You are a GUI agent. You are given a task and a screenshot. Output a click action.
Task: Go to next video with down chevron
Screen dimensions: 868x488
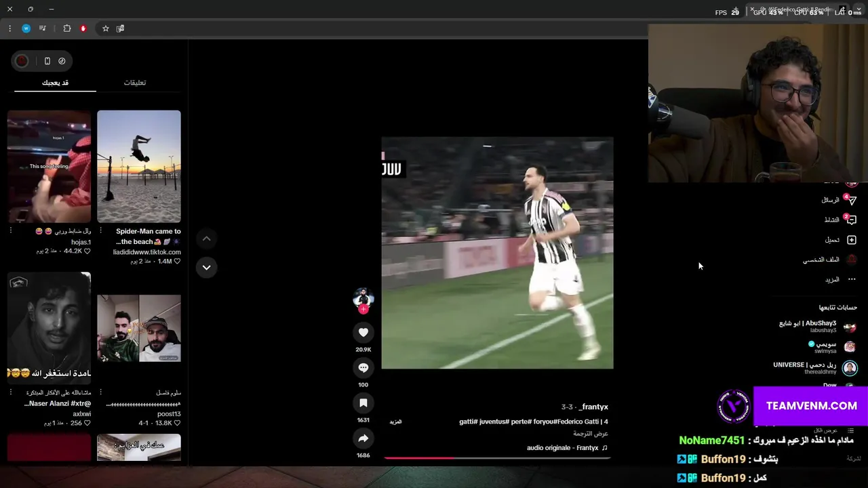click(207, 267)
